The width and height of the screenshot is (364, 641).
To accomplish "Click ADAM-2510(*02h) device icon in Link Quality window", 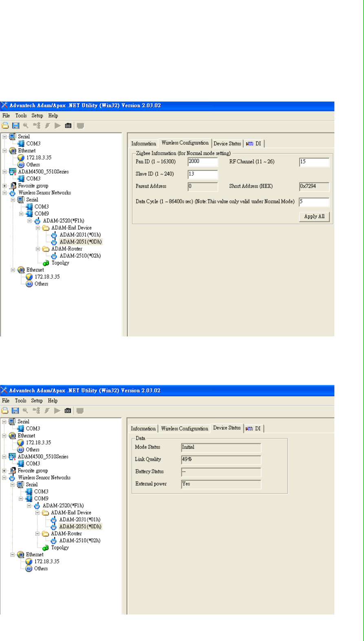I will click(54, 541).
